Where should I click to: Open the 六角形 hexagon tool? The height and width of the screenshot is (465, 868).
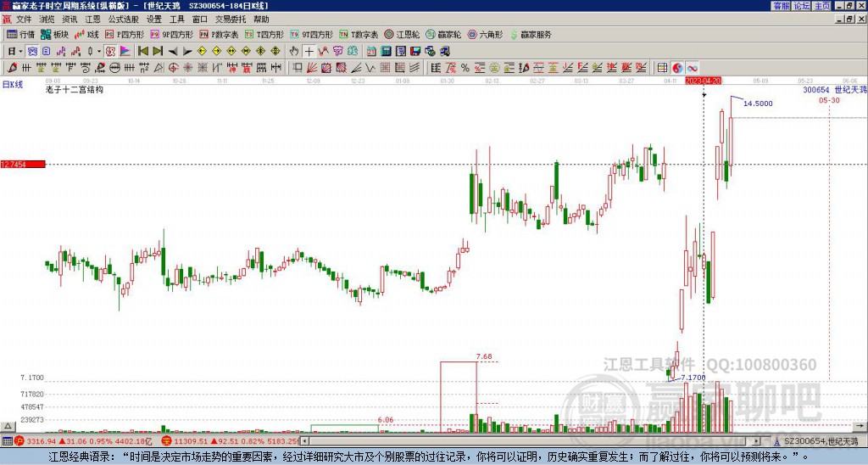[x=485, y=34]
